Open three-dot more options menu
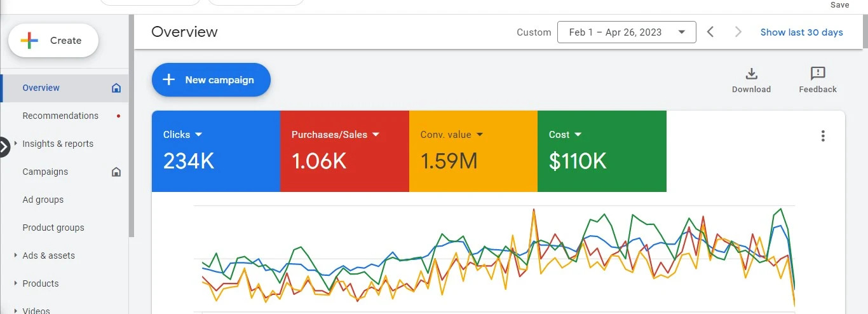Screen dimensions: 868x314 823,135
